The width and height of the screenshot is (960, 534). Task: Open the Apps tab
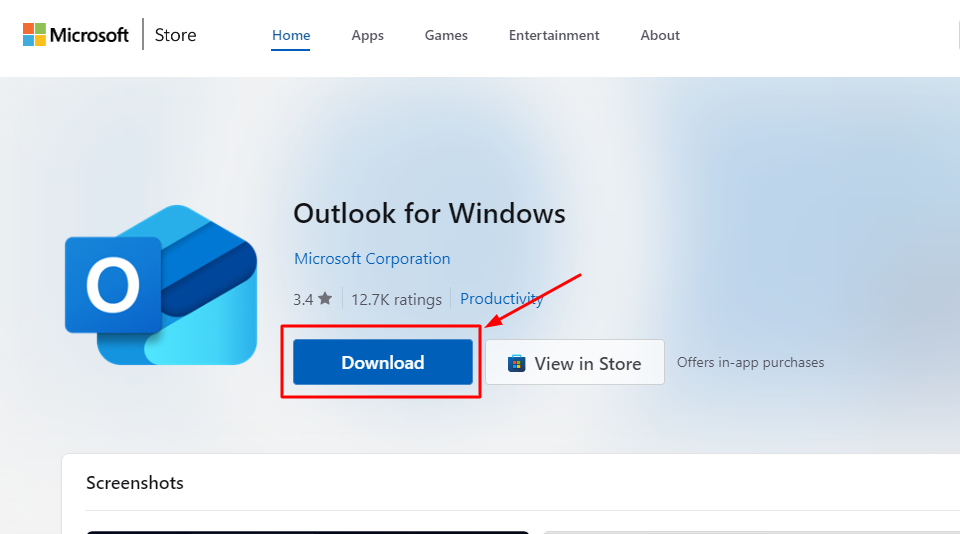pyautogui.click(x=367, y=36)
